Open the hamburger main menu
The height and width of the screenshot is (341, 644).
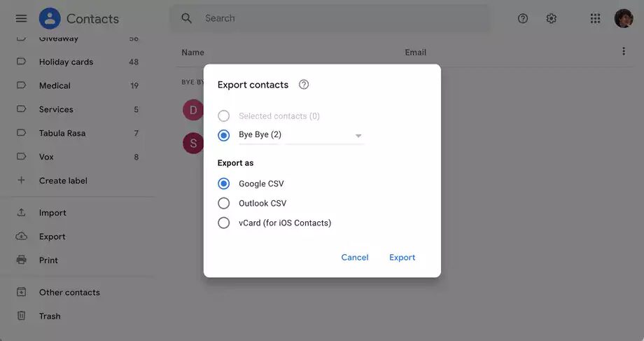pyautogui.click(x=22, y=18)
